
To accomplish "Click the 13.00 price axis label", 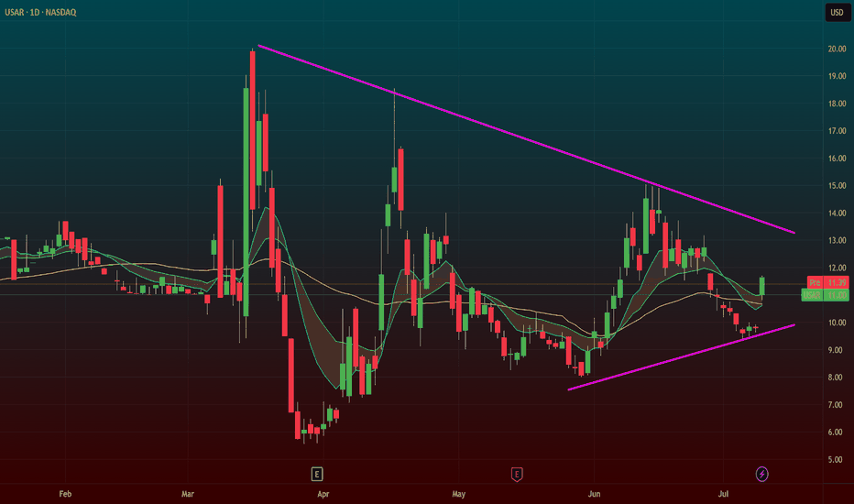I will pyautogui.click(x=837, y=240).
